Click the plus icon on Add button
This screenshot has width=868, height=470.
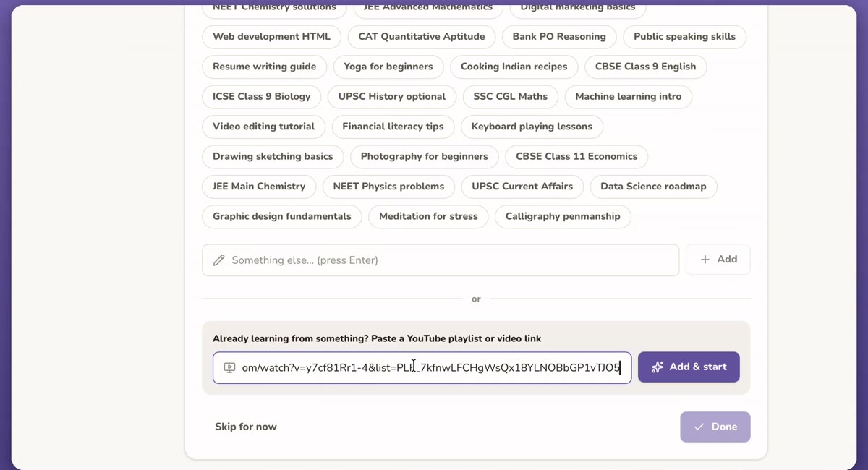pyautogui.click(x=705, y=260)
